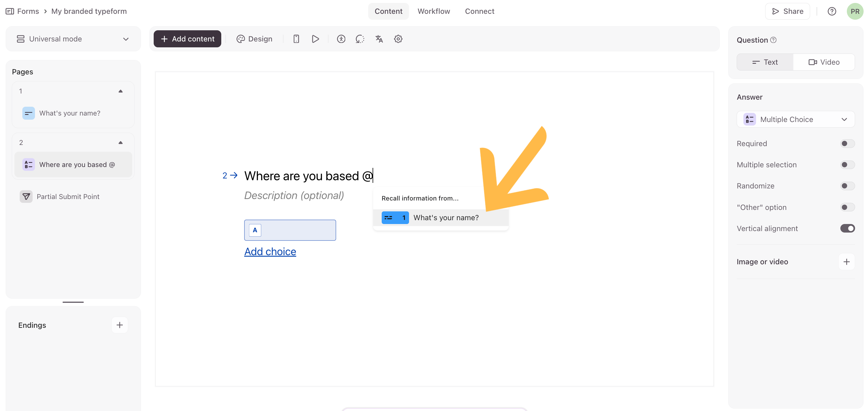The image size is (868, 411).
Task: Click the translate languages icon
Action: point(379,39)
